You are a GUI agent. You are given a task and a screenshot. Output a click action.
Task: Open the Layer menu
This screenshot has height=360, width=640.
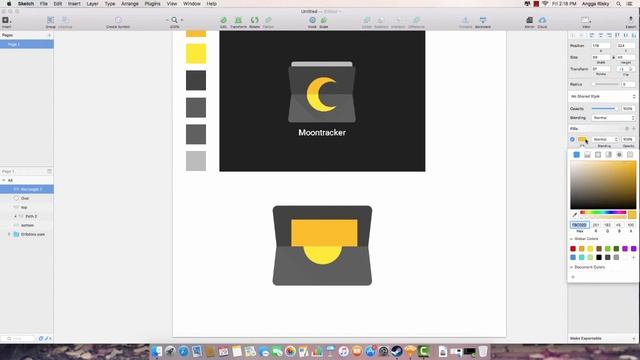point(92,4)
